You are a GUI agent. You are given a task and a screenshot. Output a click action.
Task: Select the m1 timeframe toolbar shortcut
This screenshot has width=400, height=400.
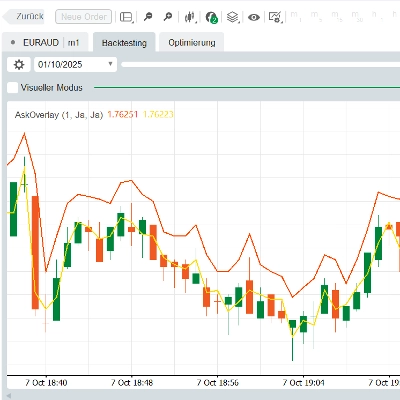(x=295, y=16)
